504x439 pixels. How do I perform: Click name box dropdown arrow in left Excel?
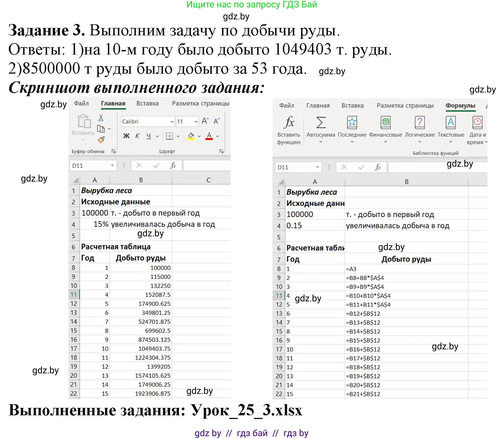pos(112,166)
